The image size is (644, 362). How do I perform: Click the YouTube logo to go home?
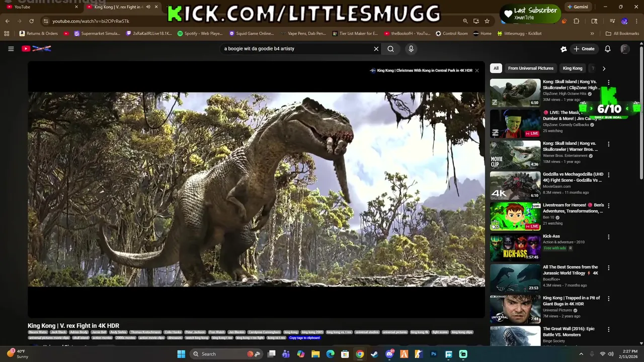click(x=36, y=49)
